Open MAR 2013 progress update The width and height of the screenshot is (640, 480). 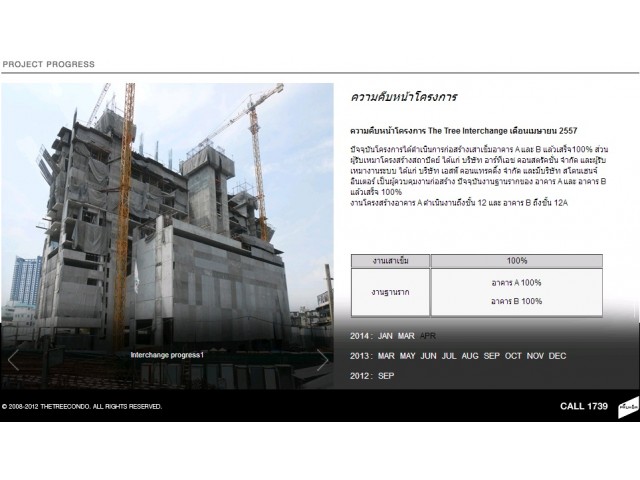tap(386, 356)
